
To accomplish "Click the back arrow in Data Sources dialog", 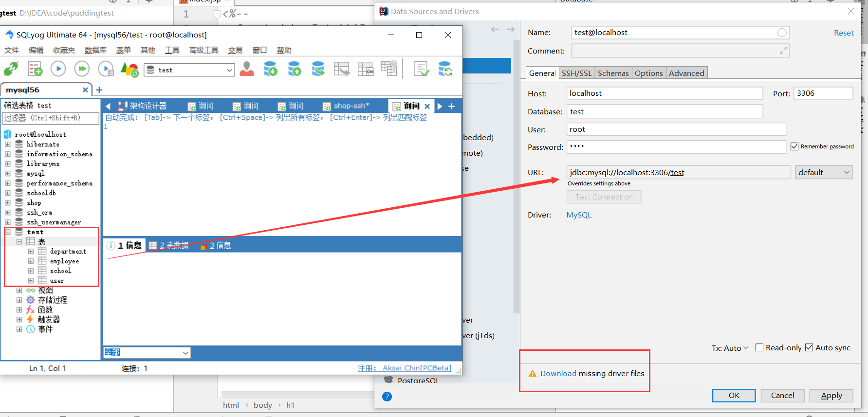I will (x=495, y=29).
